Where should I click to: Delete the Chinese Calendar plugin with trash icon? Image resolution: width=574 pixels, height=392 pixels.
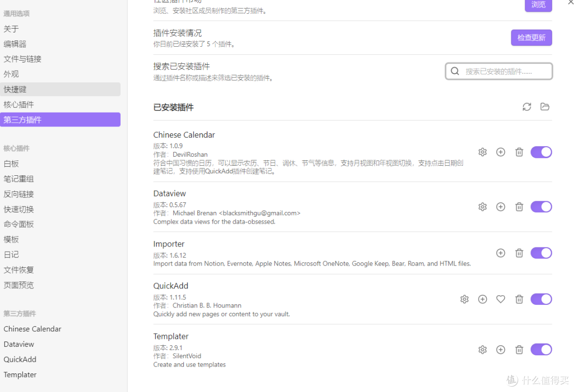(519, 152)
